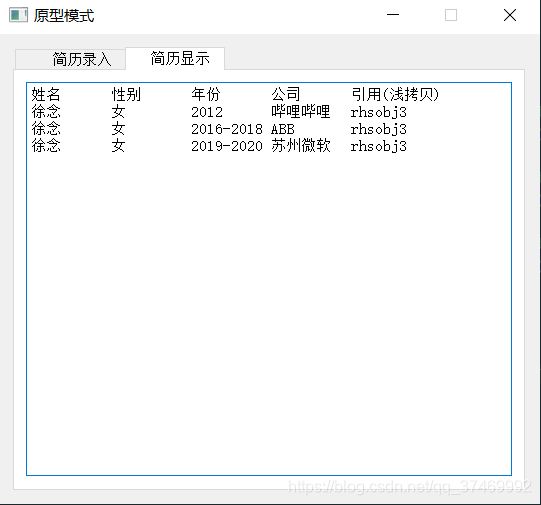Click the year range 2019-2020
Viewport: 541px width, 505px height.
227,146
